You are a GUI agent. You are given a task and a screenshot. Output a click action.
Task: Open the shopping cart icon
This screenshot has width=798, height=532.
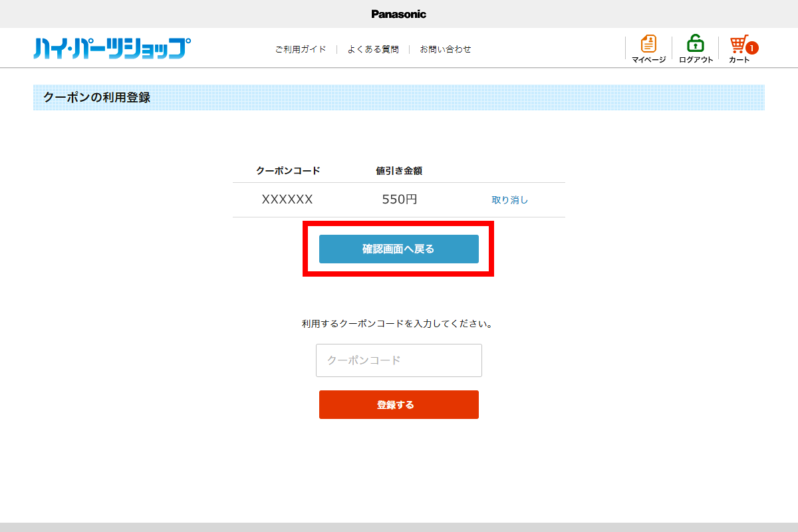click(x=738, y=45)
